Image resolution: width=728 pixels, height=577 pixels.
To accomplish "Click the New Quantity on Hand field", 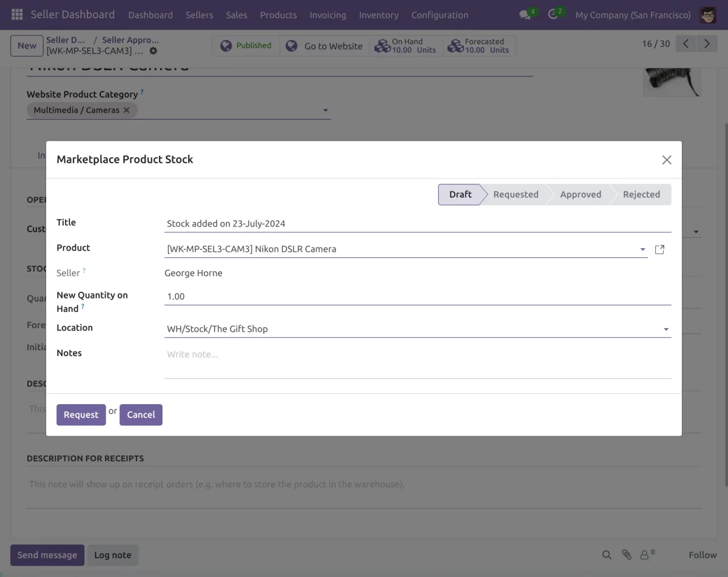I will coord(417,297).
